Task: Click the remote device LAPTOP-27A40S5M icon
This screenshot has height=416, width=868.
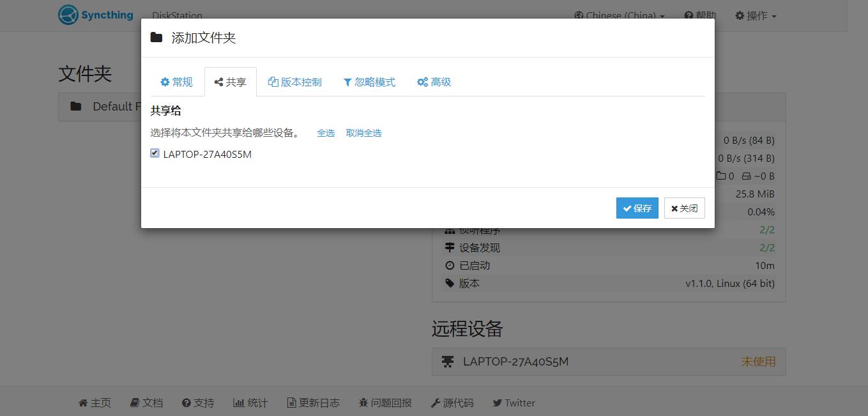Action: pyautogui.click(x=448, y=362)
